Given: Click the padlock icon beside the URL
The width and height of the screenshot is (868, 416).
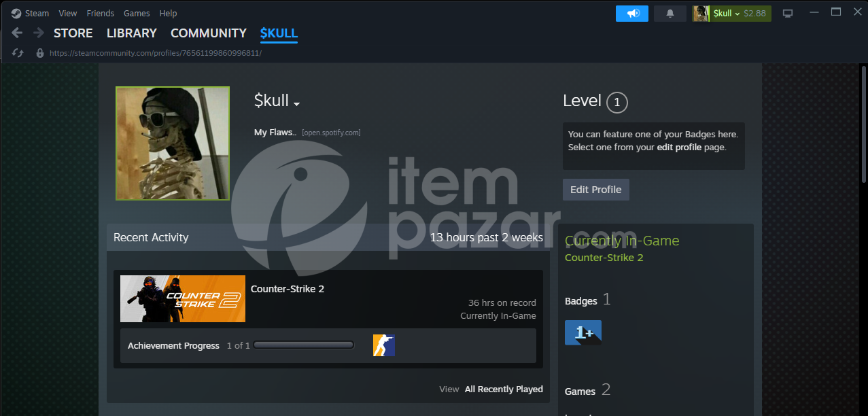Looking at the screenshot, I should (40, 53).
